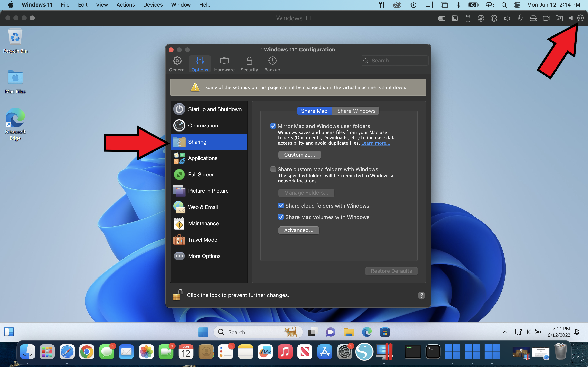Image resolution: width=588 pixels, height=367 pixels.
Task: Open the Backup settings tab
Action: tap(272, 64)
